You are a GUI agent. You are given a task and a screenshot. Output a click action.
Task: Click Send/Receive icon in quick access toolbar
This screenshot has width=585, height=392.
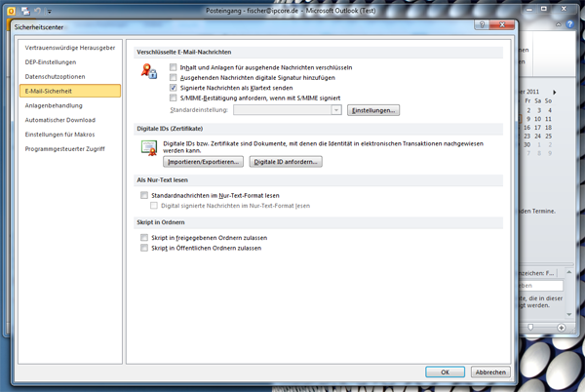point(25,11)
